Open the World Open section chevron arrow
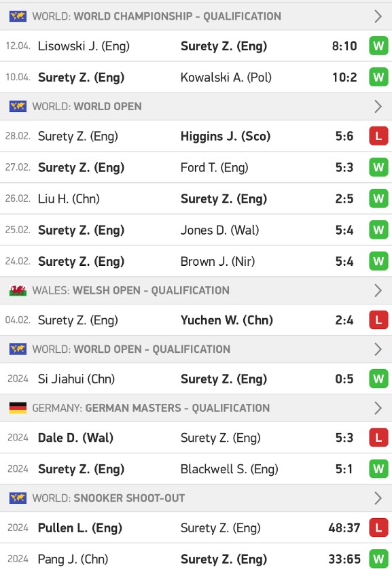392x569 pixels. tap(378, 106)
